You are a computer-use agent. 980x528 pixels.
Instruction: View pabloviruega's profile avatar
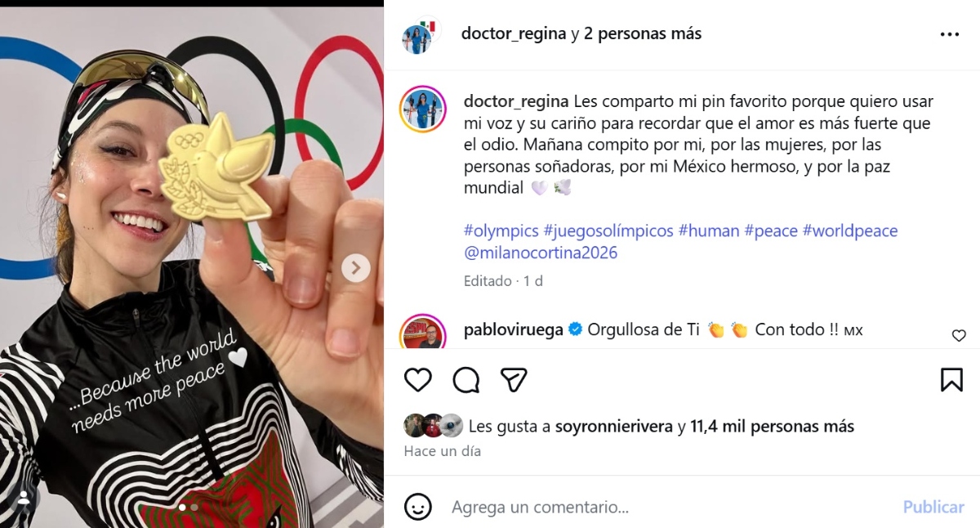[x=422, y=332]
